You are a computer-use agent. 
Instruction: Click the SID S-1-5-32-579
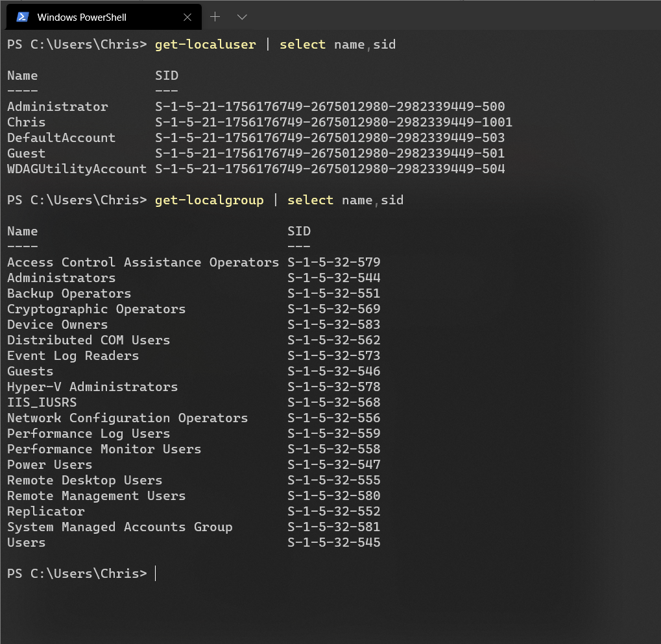point(334,263)
